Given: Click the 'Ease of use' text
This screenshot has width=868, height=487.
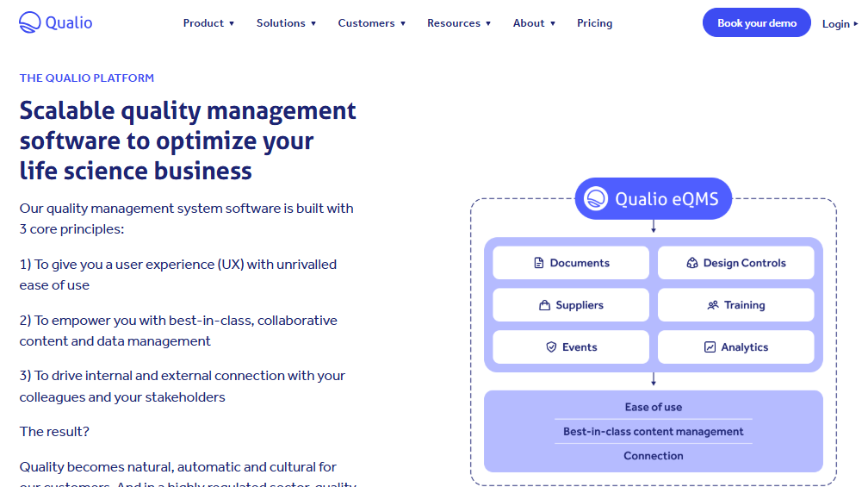Looking at the screenshot, I should (654, 407).
